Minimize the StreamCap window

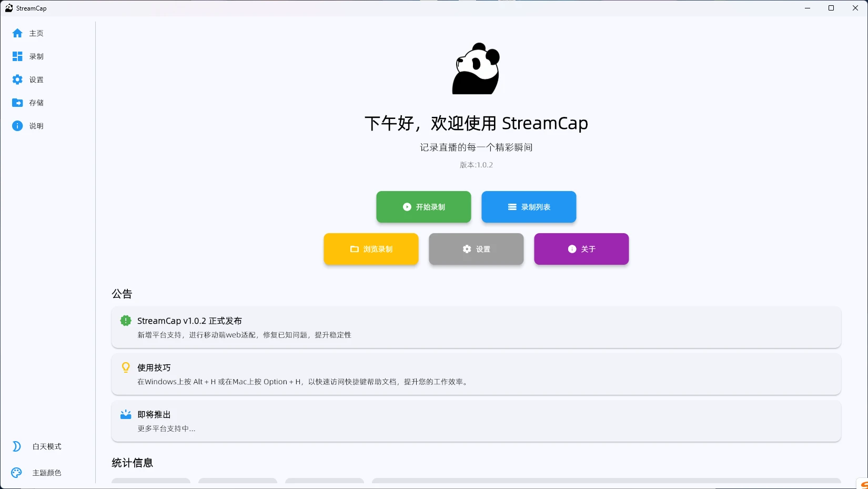(808, 8)
